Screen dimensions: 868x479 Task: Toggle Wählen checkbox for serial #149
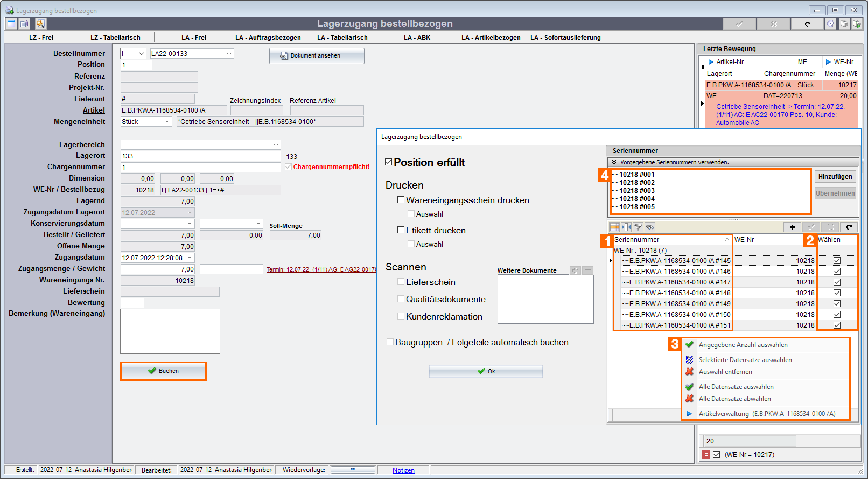pyautogui.click(x=837, y=304)
